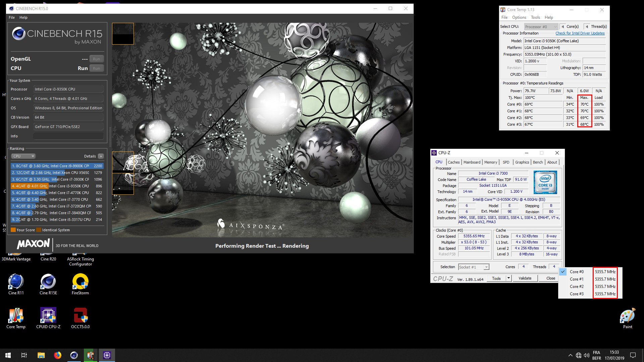This screenshot has width=644, height=362.
Task: Switch to CPU-Z Bench tab
Action: click(538, 162)
